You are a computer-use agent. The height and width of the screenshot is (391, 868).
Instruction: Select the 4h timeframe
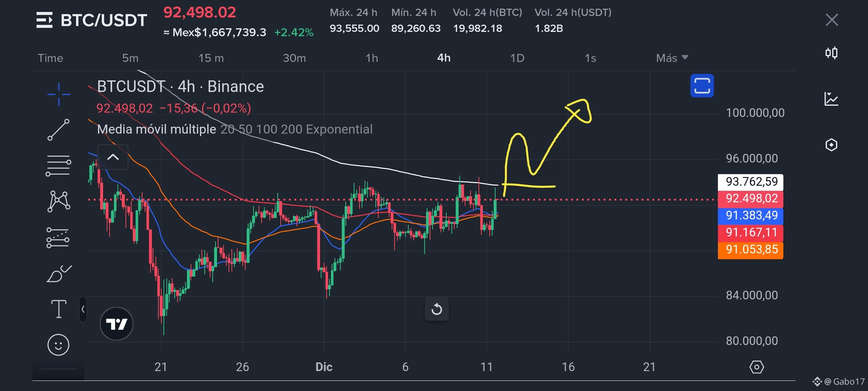(444, 58)
